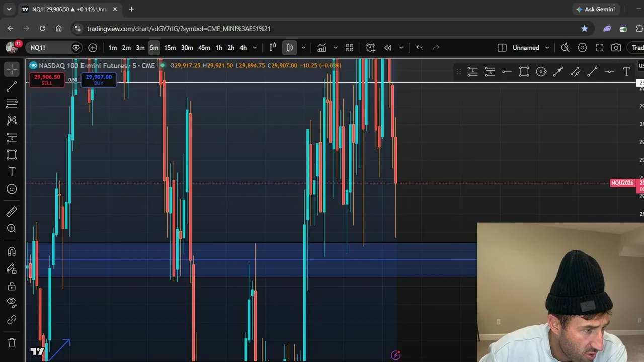Switch to the 45m interval
The image size is (644, 362).
pyautogui.click(x=204, y=48)
